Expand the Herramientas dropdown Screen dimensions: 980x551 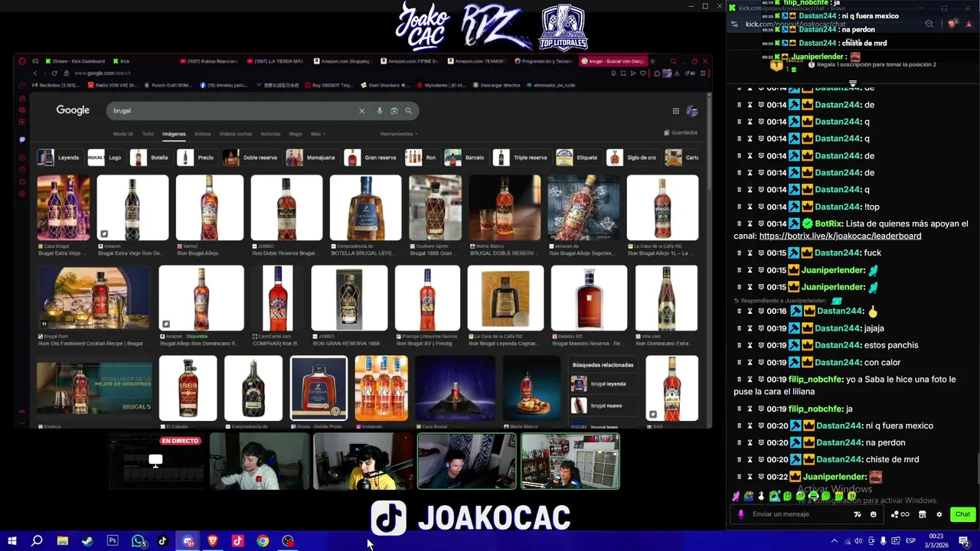(x=399, y=134)
